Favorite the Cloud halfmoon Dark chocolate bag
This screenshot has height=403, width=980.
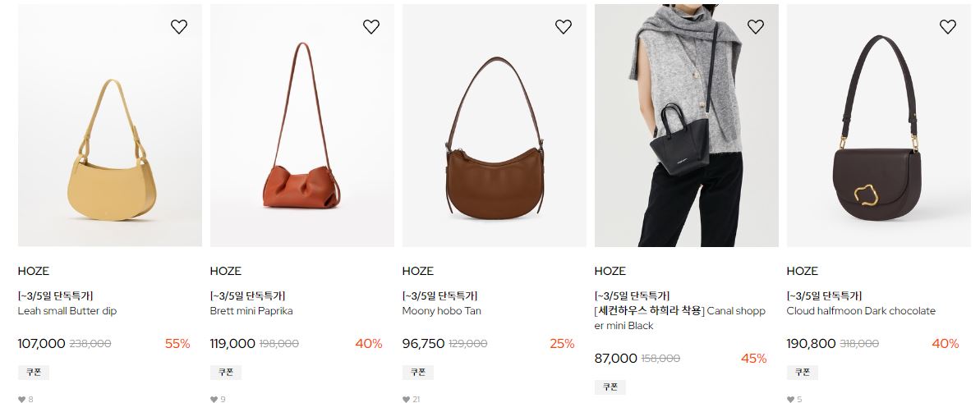pyautogui.click(x=947, y=26)
